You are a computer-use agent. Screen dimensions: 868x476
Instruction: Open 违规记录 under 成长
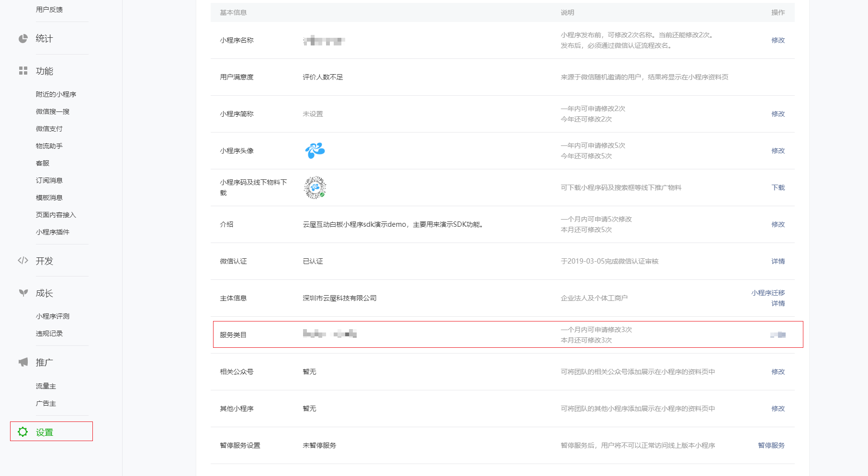(49, 333)
